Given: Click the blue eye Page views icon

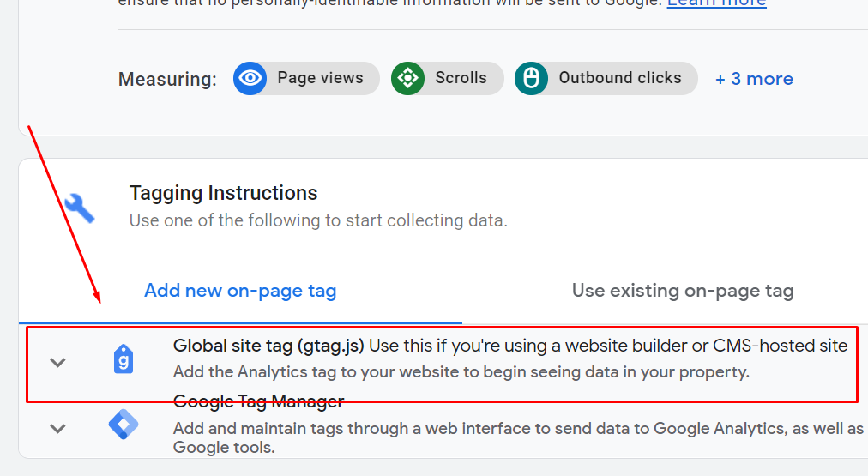Looking at the screenshot, I should coord(250,79).
